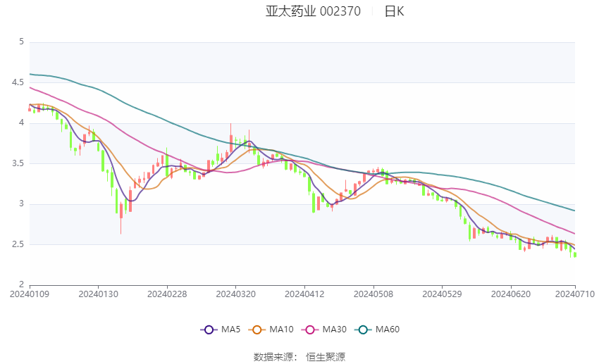Image resolution: width=599 pixels, height=364 pixels.
Task: Click the 恒生聚源 data source text
Action: [x=326, y=357]
